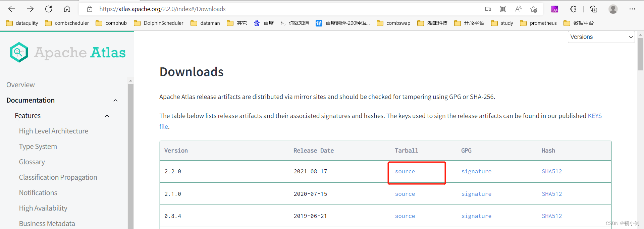Open signature link for version 0.8.4
The height and width of the screenshot is (229, 644).
click(476, 216)
